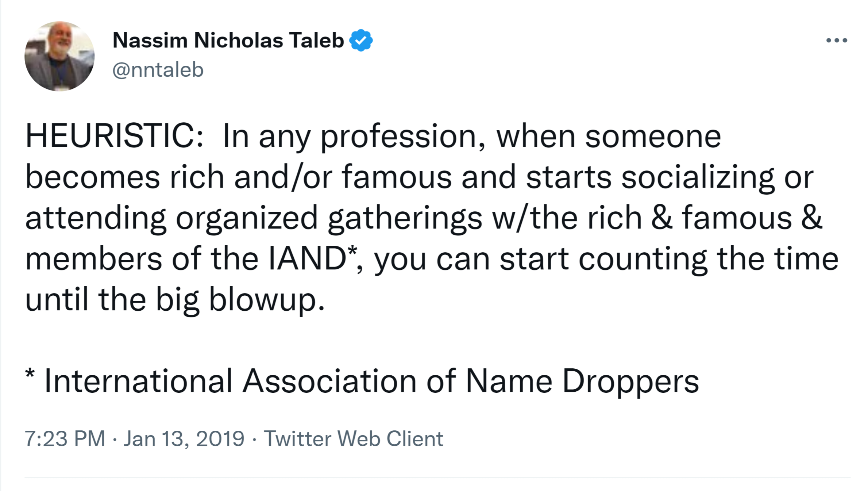Click the word "gatherings" in the tweet

click(405, 218)
